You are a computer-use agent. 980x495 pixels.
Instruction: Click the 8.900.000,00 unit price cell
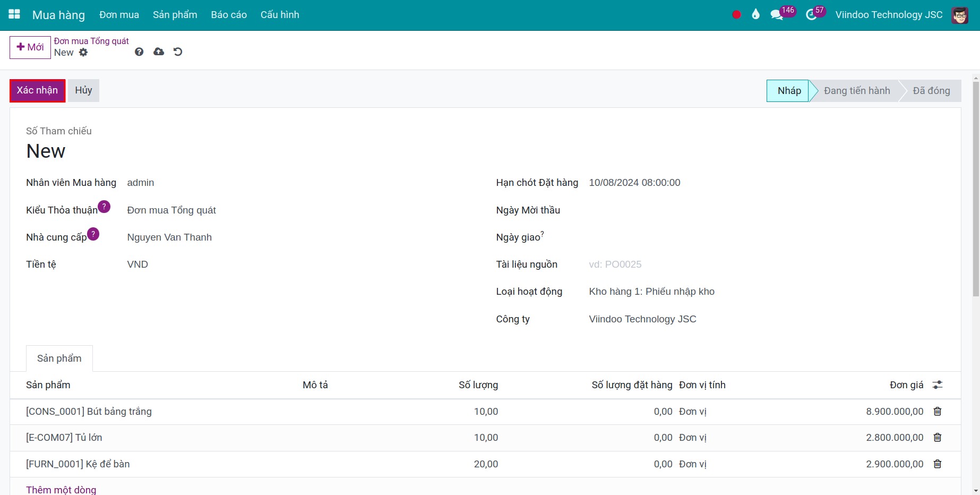pos(895,412)
